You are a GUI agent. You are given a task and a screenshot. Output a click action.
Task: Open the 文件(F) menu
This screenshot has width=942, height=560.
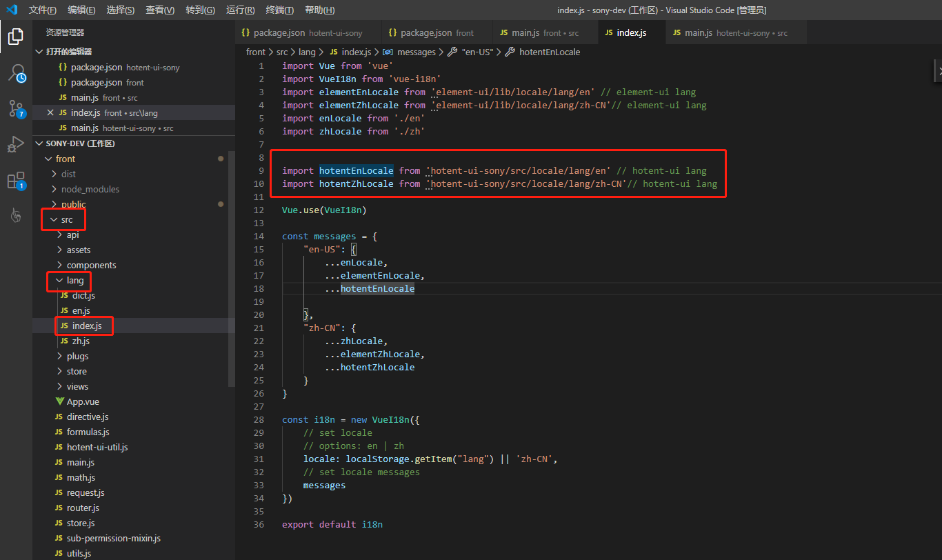click(x=43, y=10)
